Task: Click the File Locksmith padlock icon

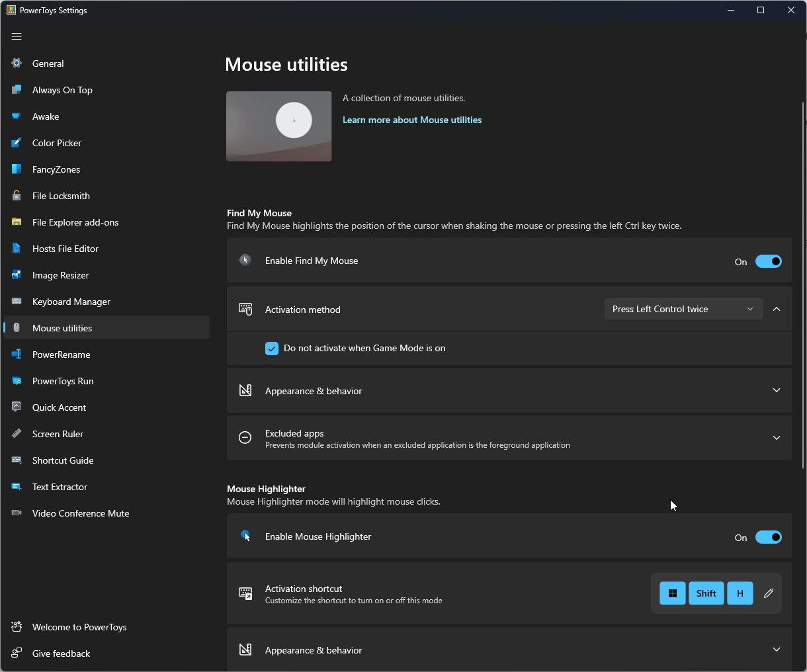Action: [16, 196]
